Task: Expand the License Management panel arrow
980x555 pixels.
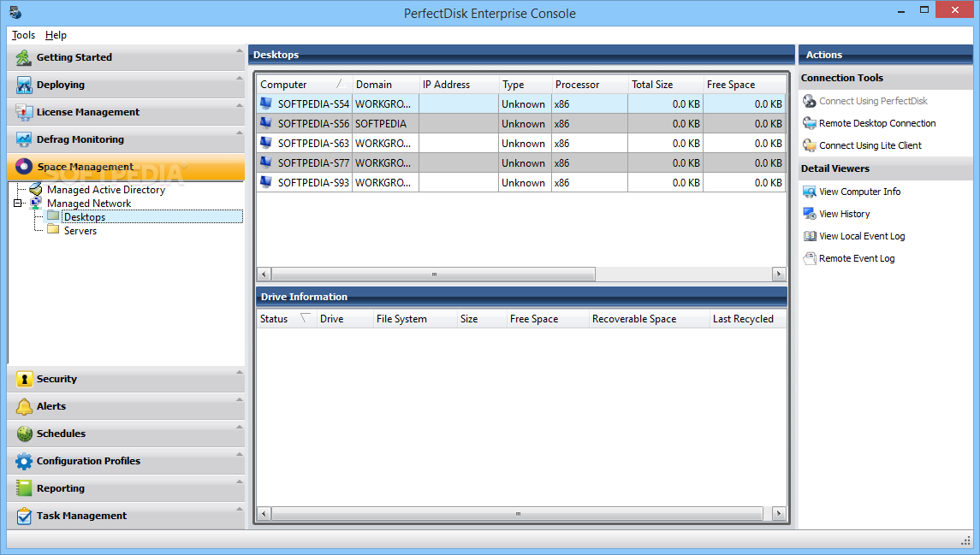Action: (239, 105)
